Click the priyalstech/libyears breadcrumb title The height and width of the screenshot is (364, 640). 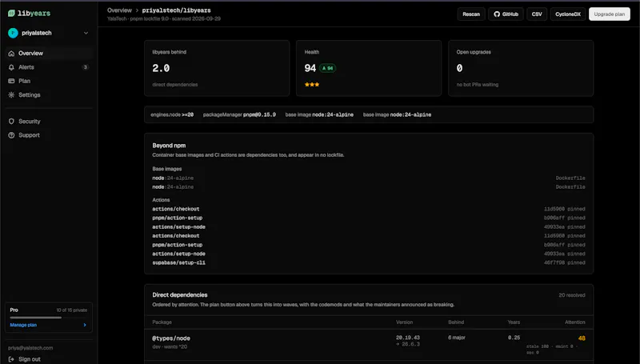[176, 10]
